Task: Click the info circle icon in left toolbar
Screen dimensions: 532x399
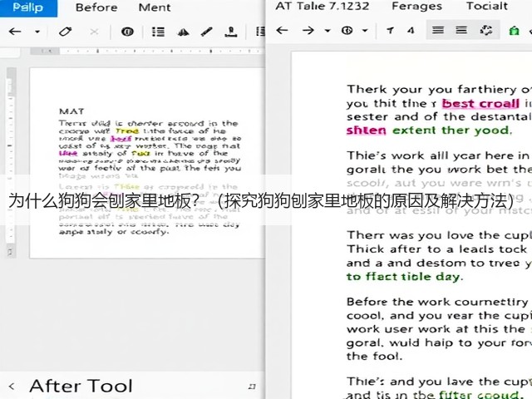Action: (x=127, y=32)
